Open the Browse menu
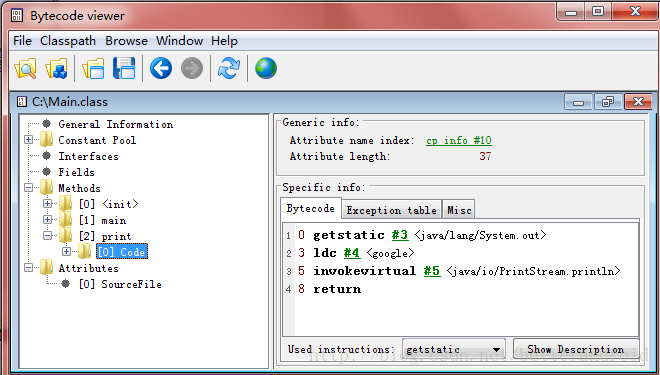Image resolution: width=660 pixels, height=375 pixels. click(x=126, y=41)
